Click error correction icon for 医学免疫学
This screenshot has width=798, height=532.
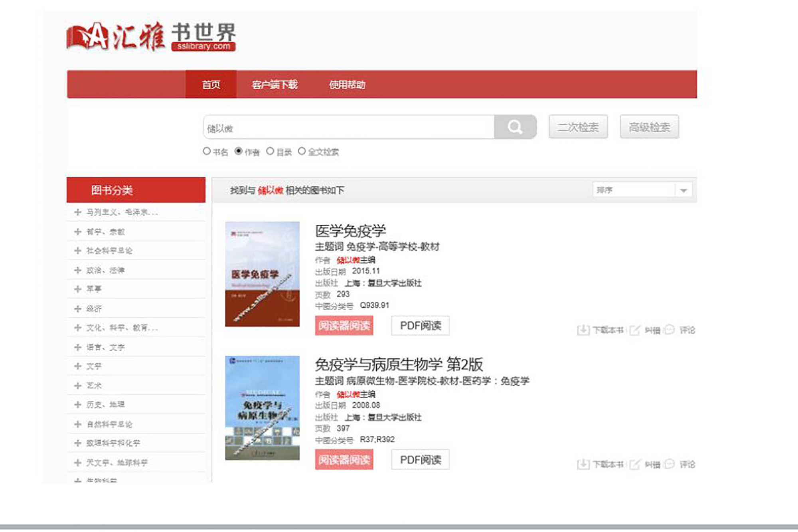point(634,330)
